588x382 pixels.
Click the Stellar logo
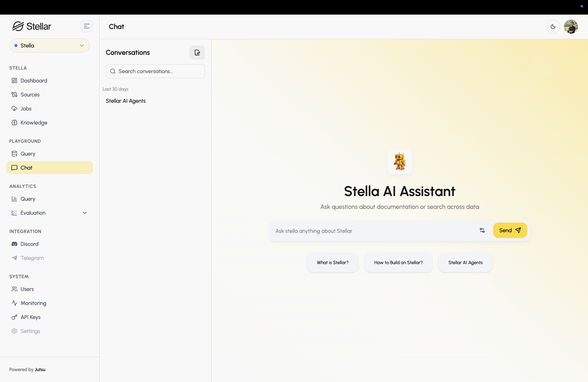click(x=32, y=26)
